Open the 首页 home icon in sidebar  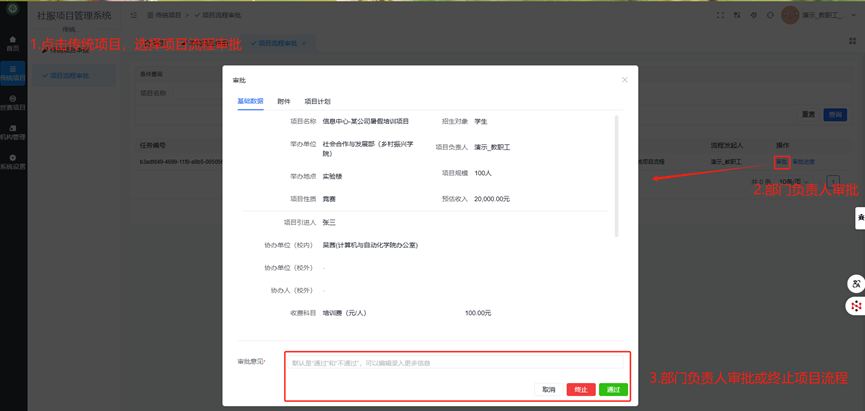(13, 44)
